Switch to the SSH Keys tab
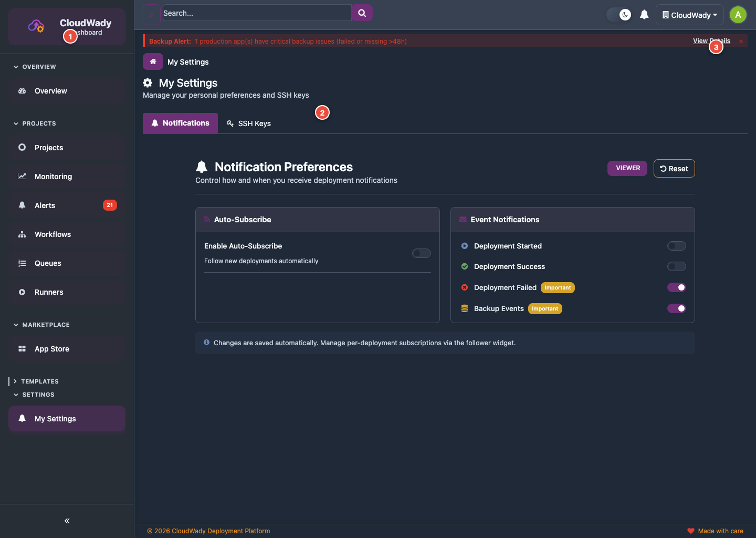This screenshot has width=756, height=538. 249,123
